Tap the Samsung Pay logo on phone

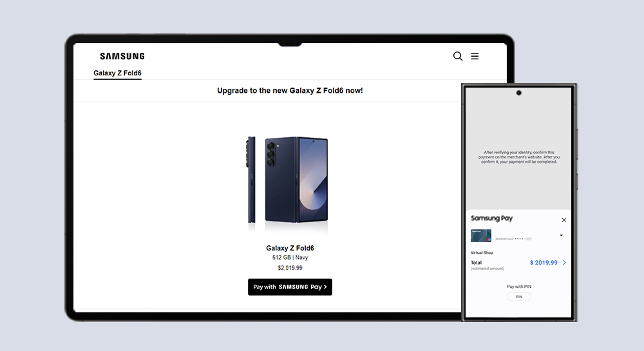(x=491, y=218)
